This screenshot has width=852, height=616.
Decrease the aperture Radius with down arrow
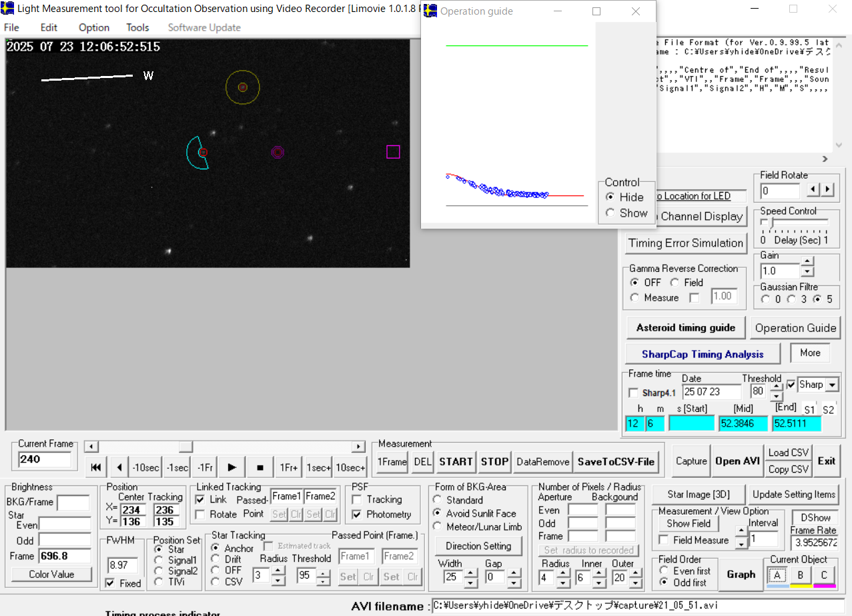(x=563, y=583)
